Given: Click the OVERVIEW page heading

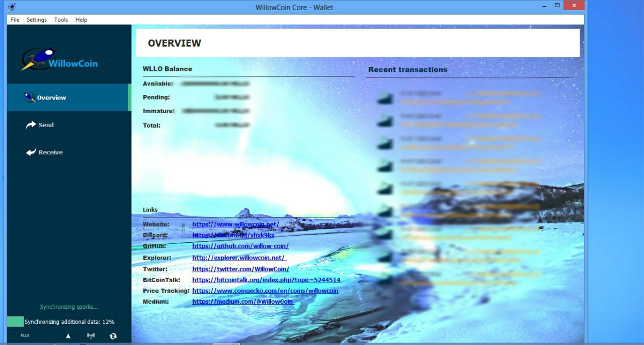Looking at the screenshot, I should tap(175, 43).
